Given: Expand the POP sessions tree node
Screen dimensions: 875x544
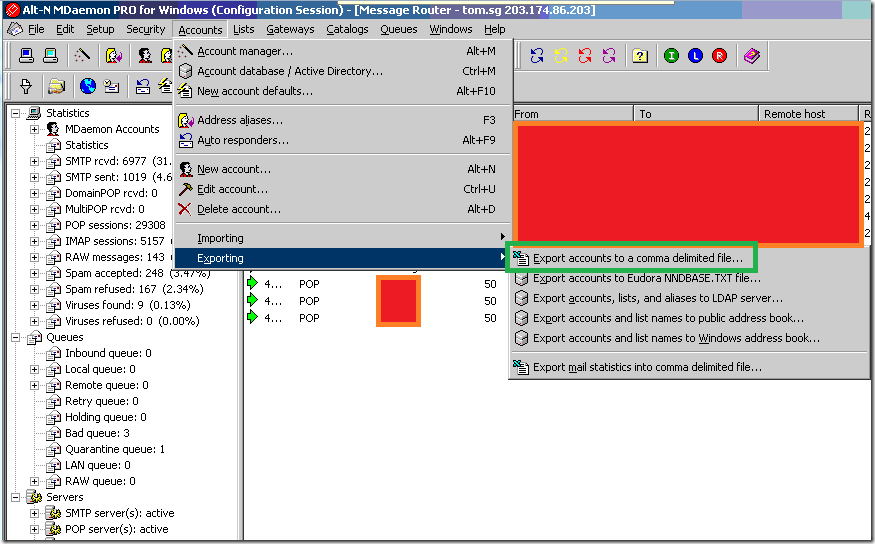Looking at the screenshot, I should coord(35,225).
